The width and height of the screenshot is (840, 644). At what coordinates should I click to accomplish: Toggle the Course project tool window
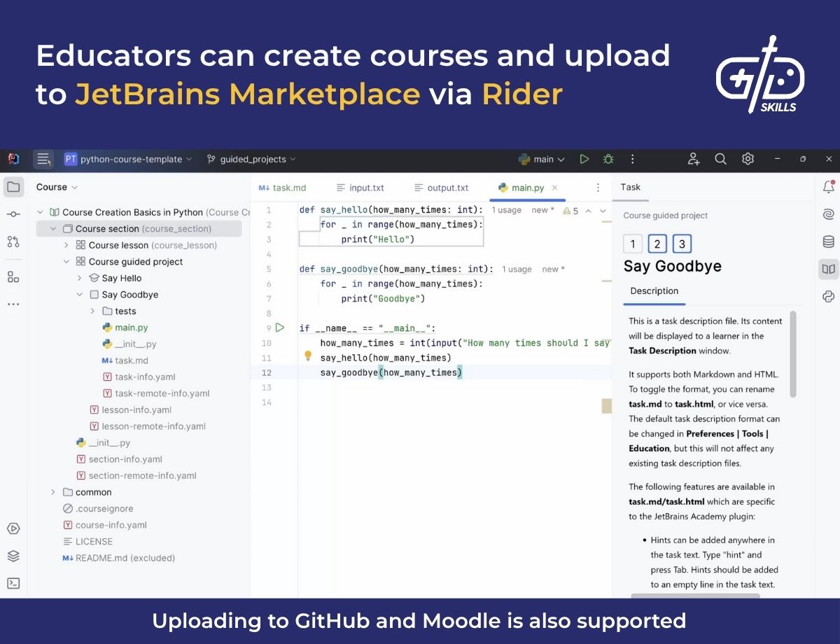pyautogui.click(x=13, y=186)
